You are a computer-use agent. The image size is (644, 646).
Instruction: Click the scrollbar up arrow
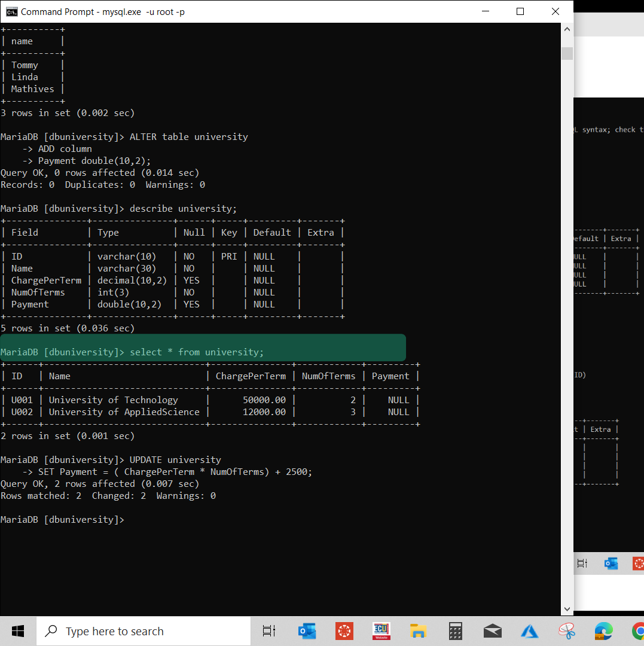click(566, 28)
